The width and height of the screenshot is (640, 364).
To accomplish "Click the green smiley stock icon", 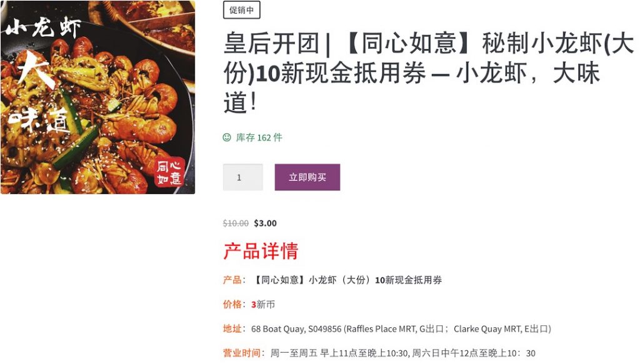I will [x=227, y=137].
